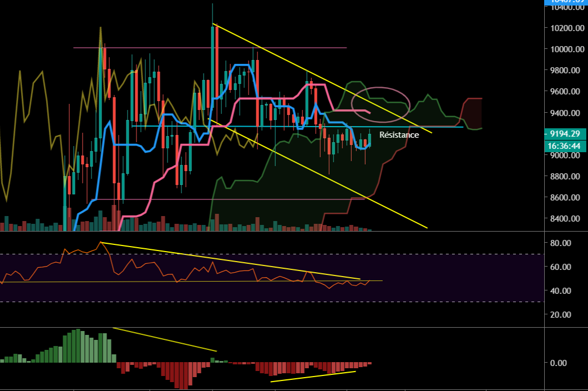Click the "Résistance" text label
This screenshot has width=588, height=391.
[x=398, y=134]
